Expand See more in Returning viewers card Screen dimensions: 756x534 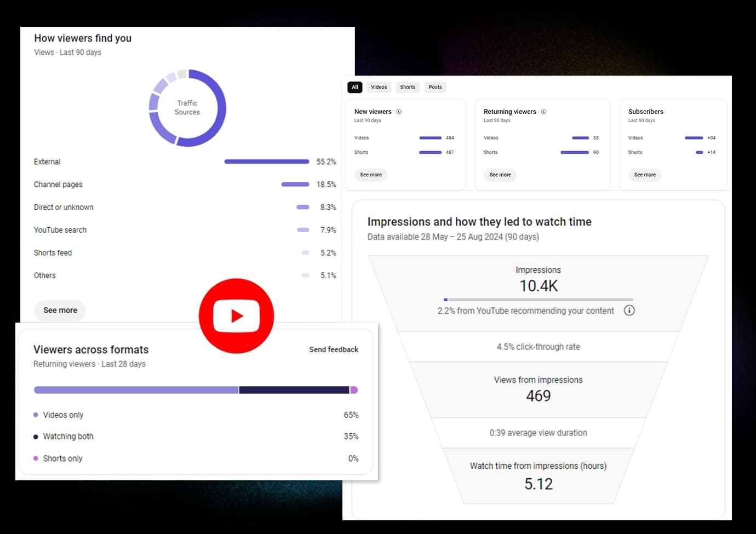[x=500, y=175]
